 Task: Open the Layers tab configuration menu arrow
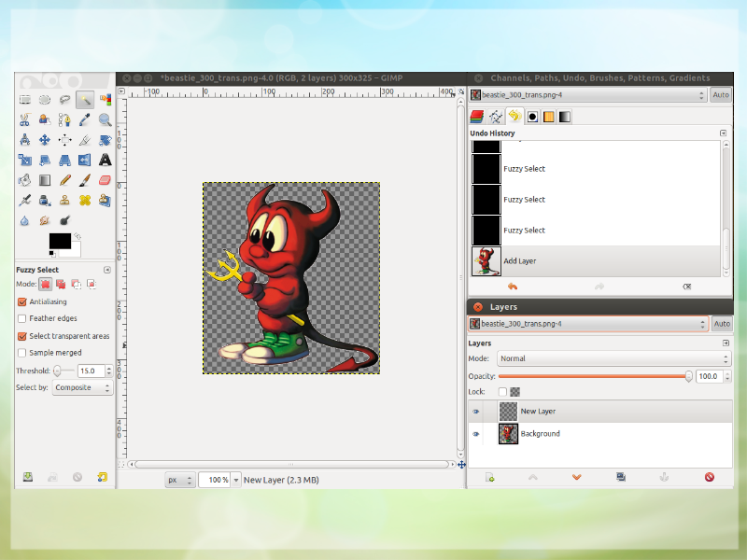click(726, 343)
